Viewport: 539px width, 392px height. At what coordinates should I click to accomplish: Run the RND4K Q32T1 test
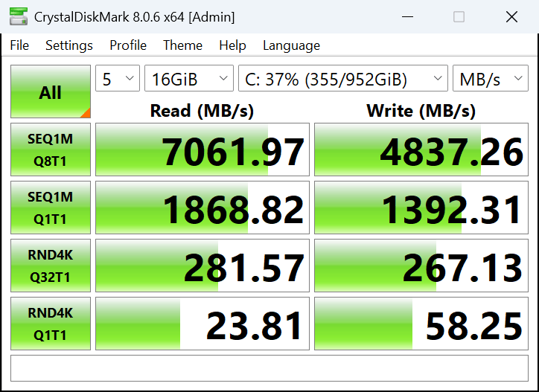[x=51, y=266]
